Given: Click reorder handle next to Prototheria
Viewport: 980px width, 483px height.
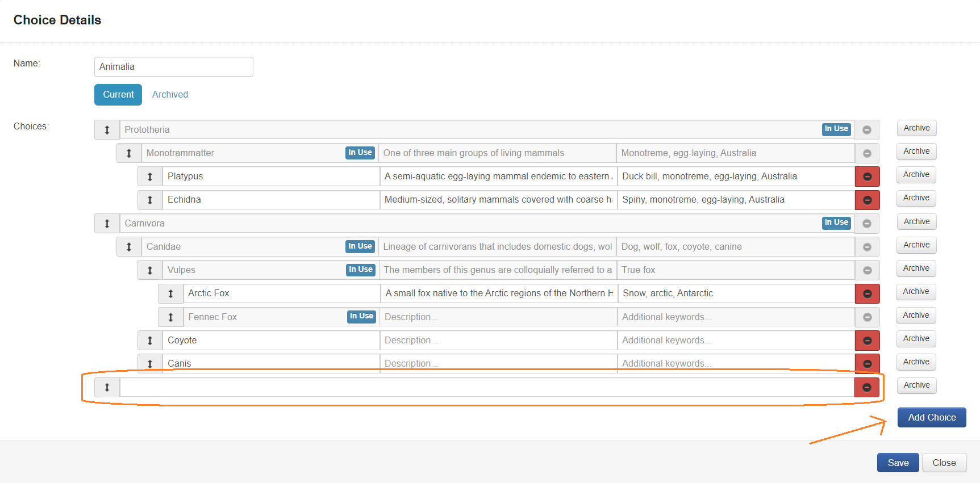Looking at the screenshot, I should pyautogui.click(x=107, y=130).
